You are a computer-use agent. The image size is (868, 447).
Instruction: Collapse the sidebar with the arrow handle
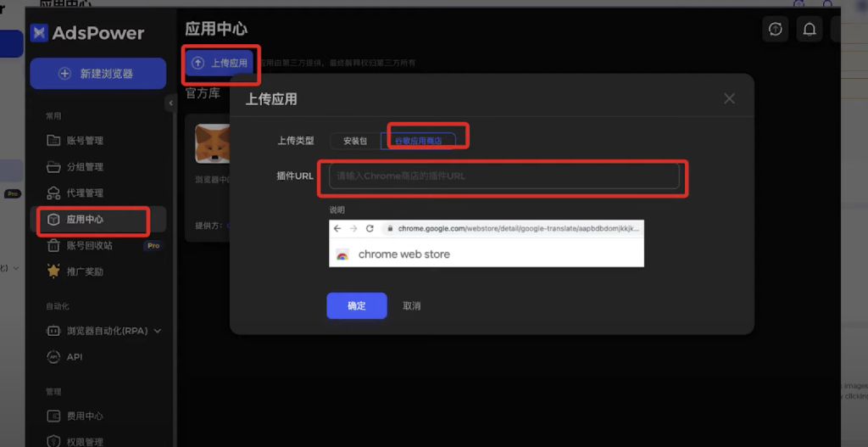[x=170, y=103]
